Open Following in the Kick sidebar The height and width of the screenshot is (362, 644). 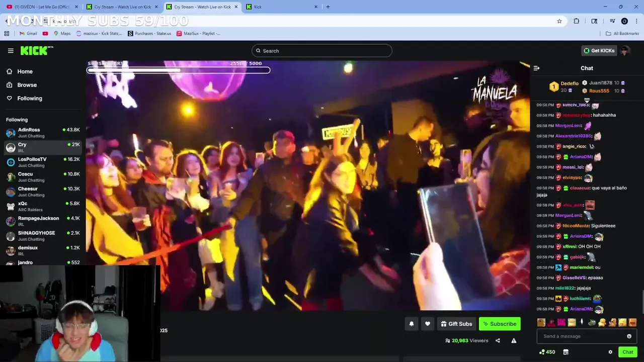(x=25, y=99)
